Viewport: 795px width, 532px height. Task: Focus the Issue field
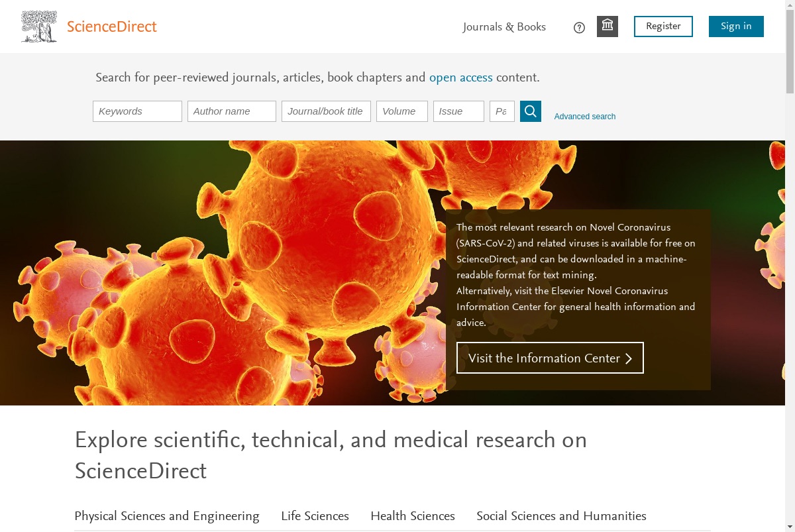(458, 111)
